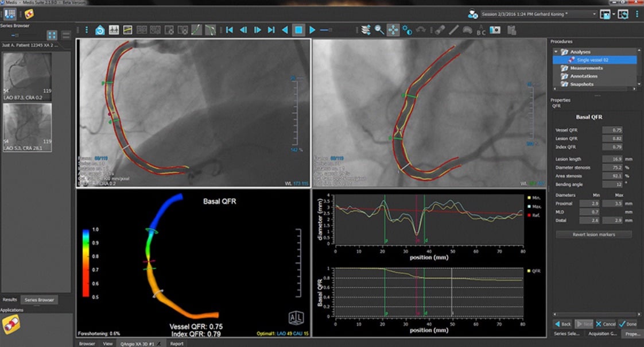
Task: Click the Done button
Action: coord(628,324)
